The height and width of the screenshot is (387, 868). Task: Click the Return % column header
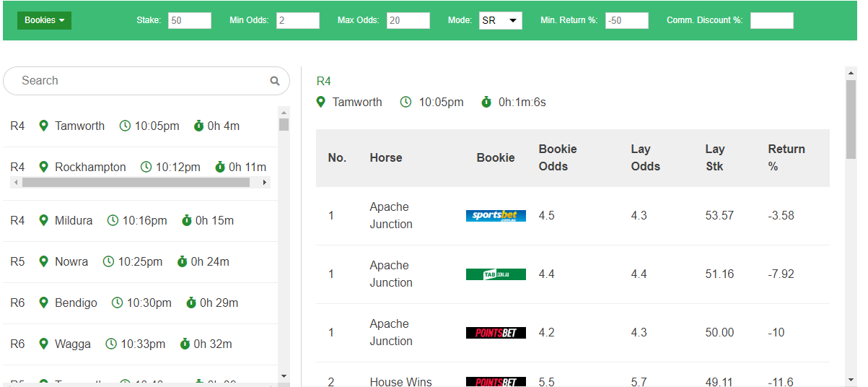tap(786, 157)
